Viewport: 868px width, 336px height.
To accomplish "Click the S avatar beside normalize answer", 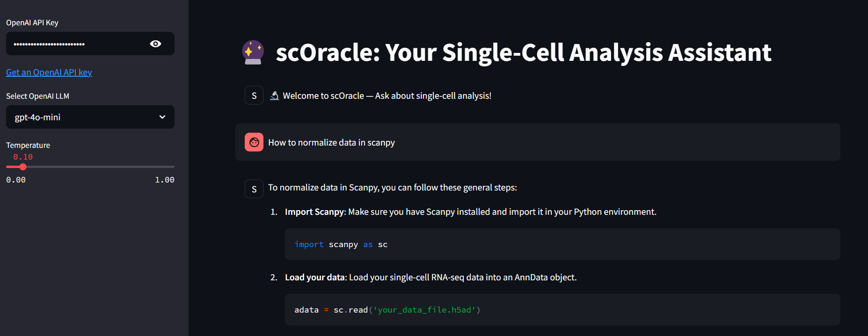I will tap(254, 189).
